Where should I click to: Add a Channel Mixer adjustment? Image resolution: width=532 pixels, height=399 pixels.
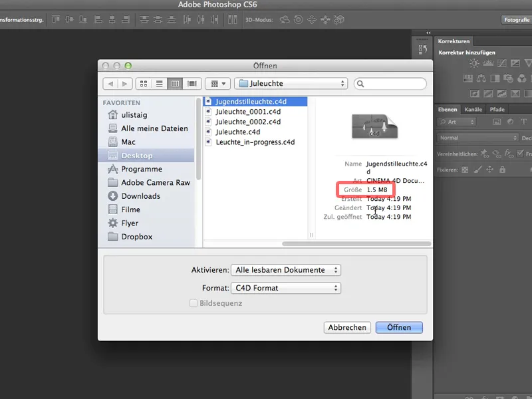(x=522, y=78)
